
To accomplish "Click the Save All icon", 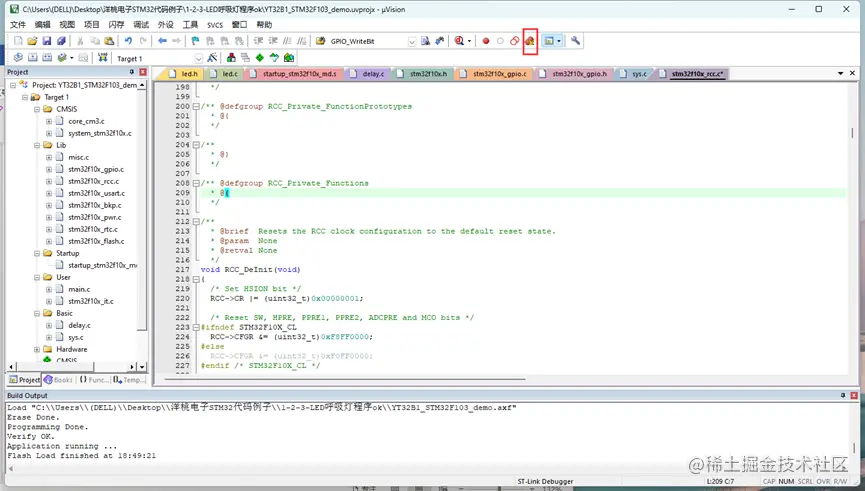I will click(x=61, y=41).
